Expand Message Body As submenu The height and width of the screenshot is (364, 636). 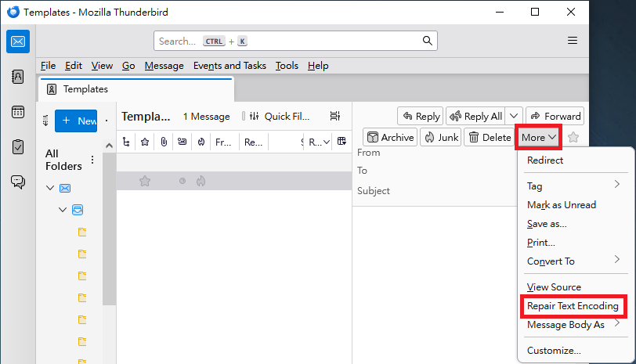tap(573, 325)
